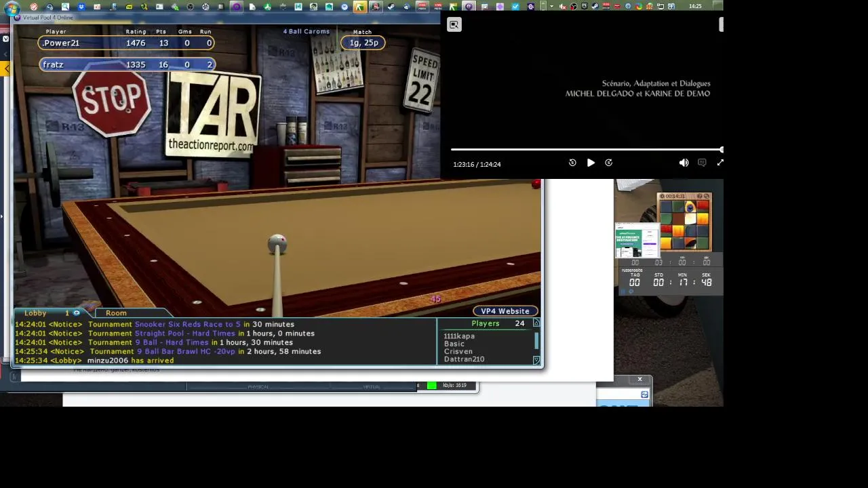Select player 1111kapa in Players list
868x488 pixels.
click(459, 336)
